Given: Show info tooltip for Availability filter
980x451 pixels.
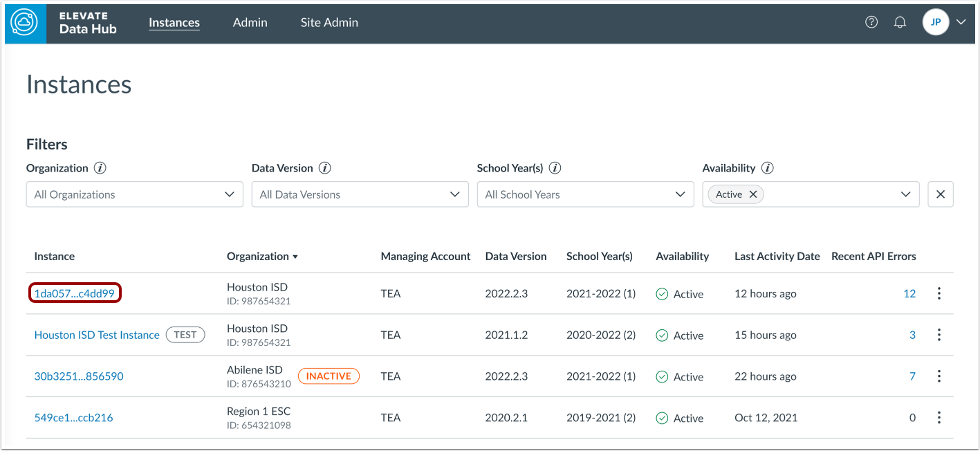Looking at the screenshot, I should (x=767, y=168).
